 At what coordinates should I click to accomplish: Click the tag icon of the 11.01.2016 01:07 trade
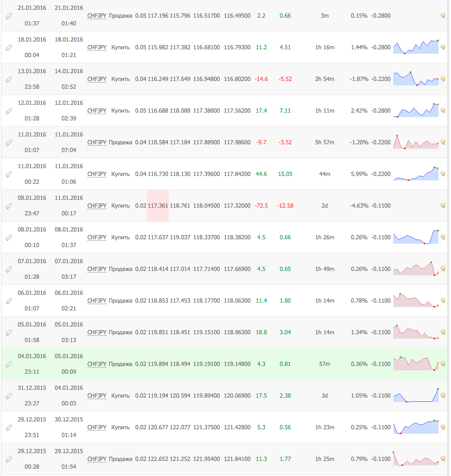(x=9, y=143)
